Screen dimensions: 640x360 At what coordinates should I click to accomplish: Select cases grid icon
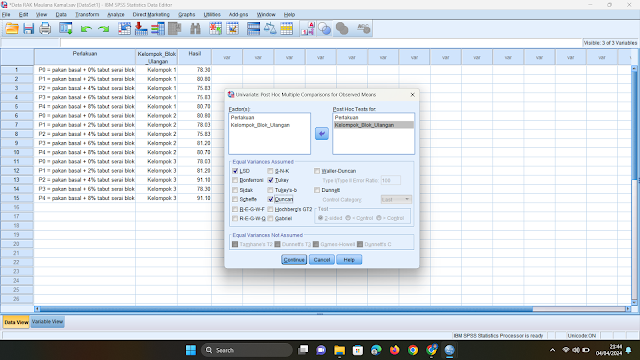pos(287,29)
